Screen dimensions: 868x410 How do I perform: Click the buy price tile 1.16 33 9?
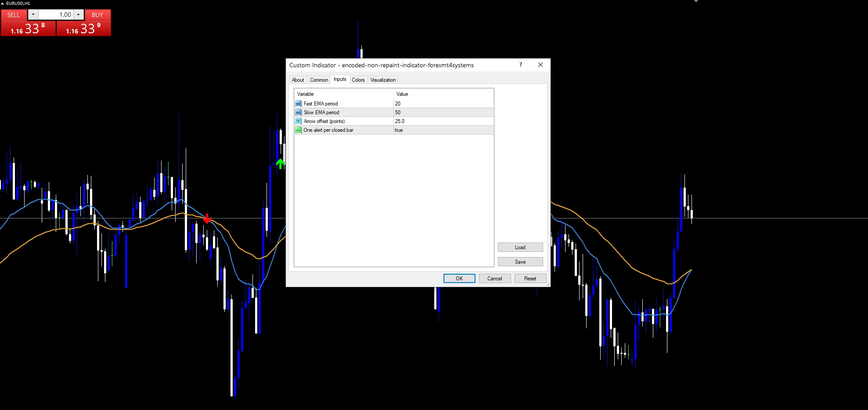coord(83,29)
